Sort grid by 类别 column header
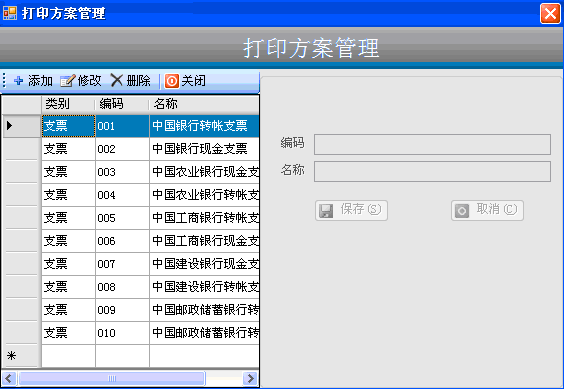The height and width of the screenshot is (389, 564). point(68,104)
